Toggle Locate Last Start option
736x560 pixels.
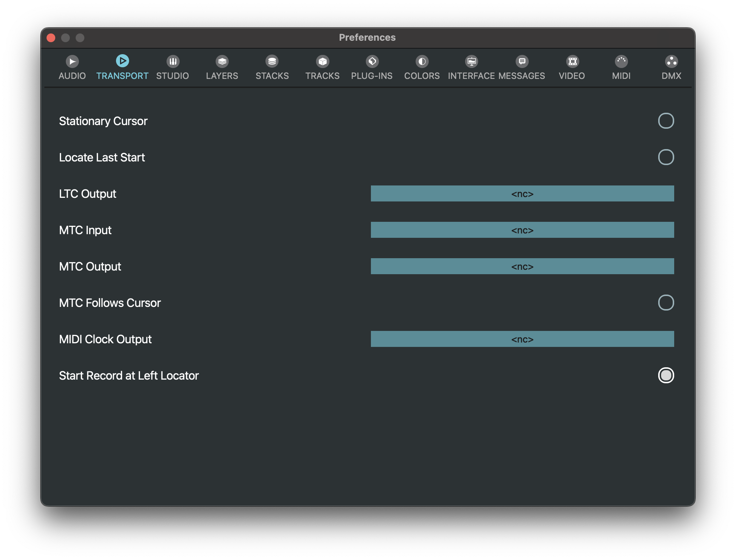666,157
